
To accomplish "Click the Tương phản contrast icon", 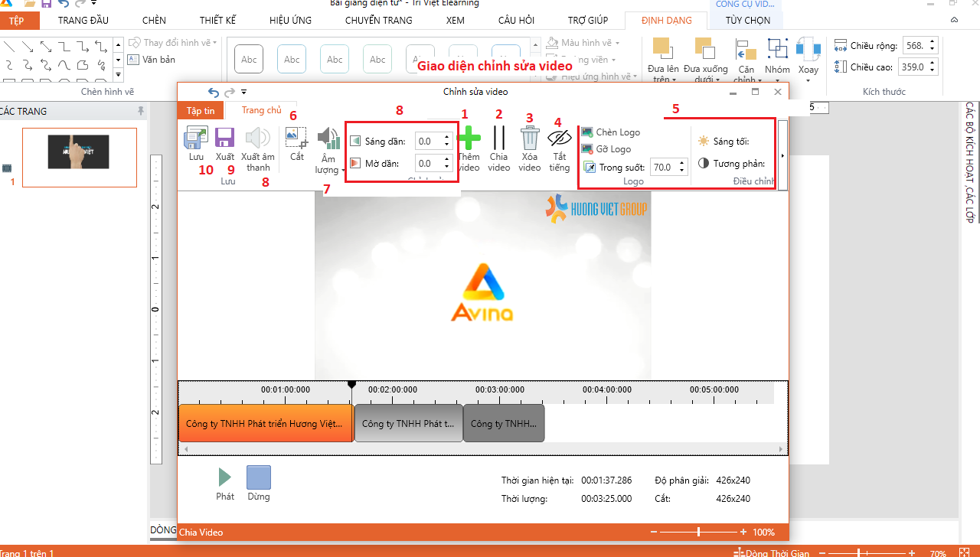I will tap(704, 163).
